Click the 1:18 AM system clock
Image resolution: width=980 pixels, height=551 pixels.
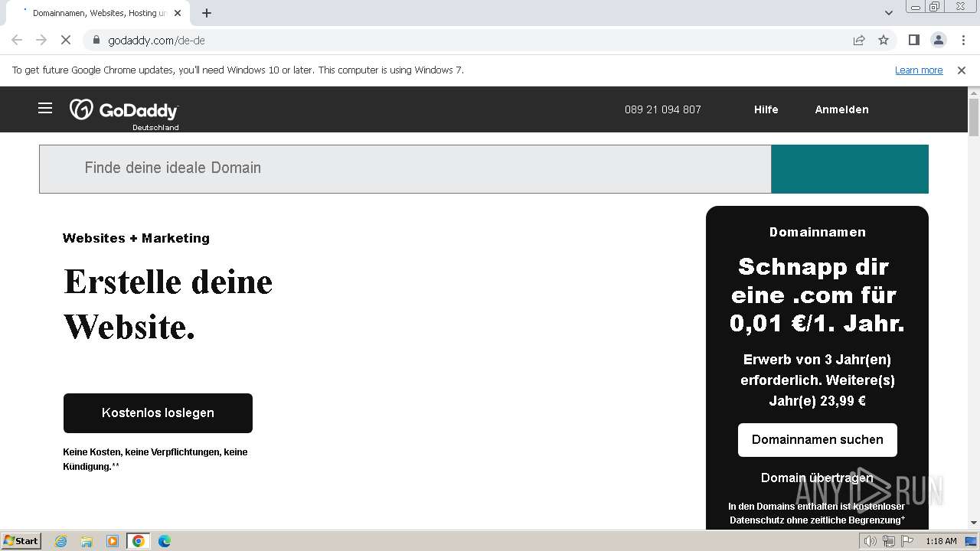pyautogui.click(x=941, y=541)
